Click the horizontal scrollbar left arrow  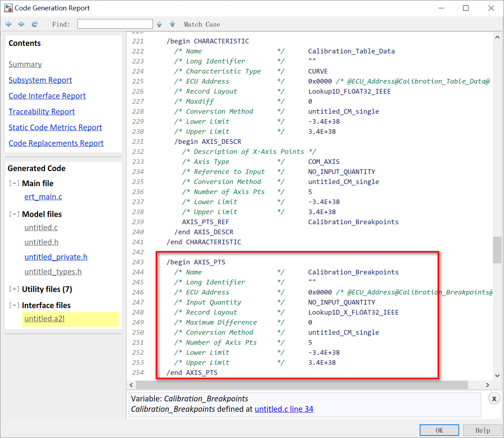click(x=131, y=385)
